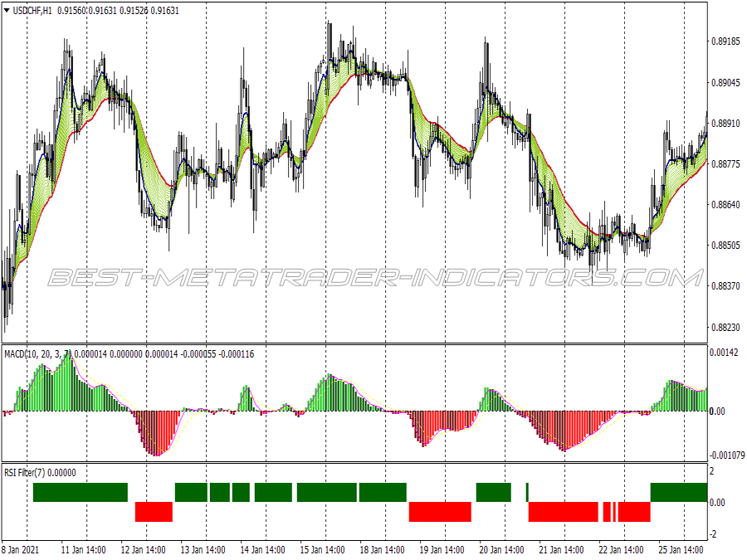
Task: Click the -0.001079 MACD scale minimum
Action: click(x=727, y=455)
